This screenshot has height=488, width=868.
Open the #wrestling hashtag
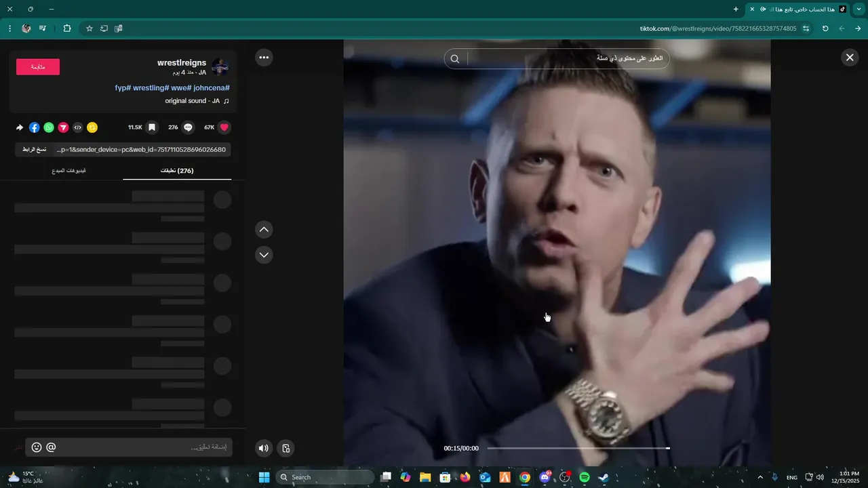pyautogui.click(x=151, y=88)
